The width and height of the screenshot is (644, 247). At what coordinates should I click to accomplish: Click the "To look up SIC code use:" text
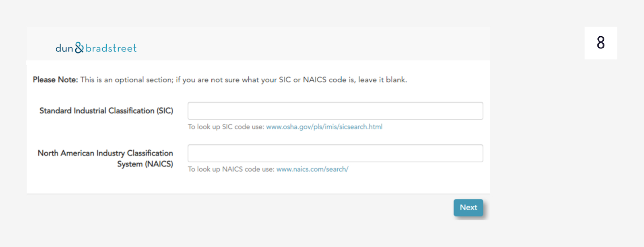[226, 127]
